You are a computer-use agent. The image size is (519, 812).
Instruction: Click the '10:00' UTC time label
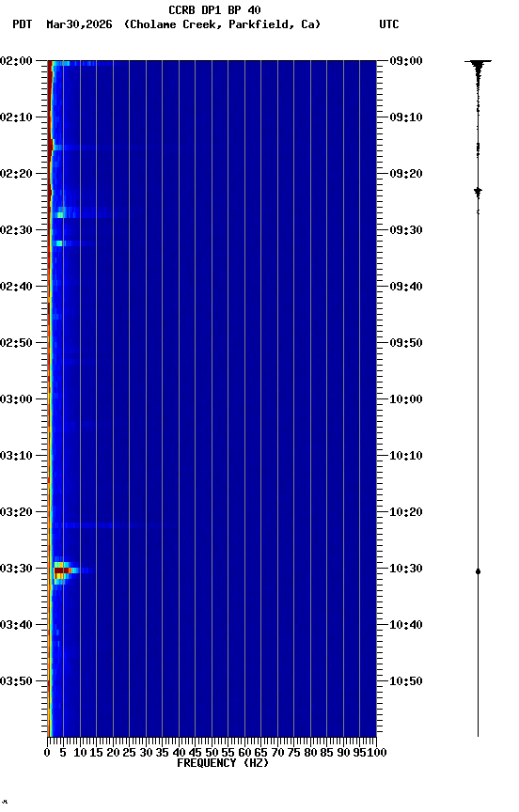click(406, 399)
